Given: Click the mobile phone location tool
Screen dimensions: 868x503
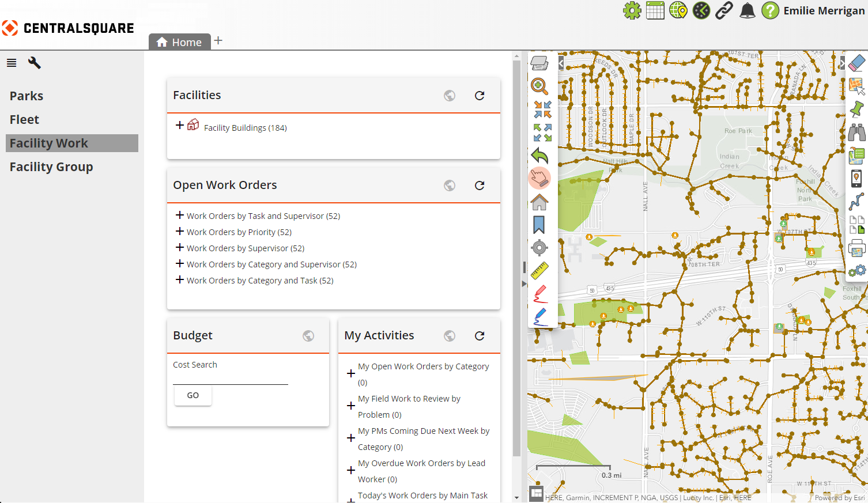Looking at the screenshot, I should click(x=856, y=178).
